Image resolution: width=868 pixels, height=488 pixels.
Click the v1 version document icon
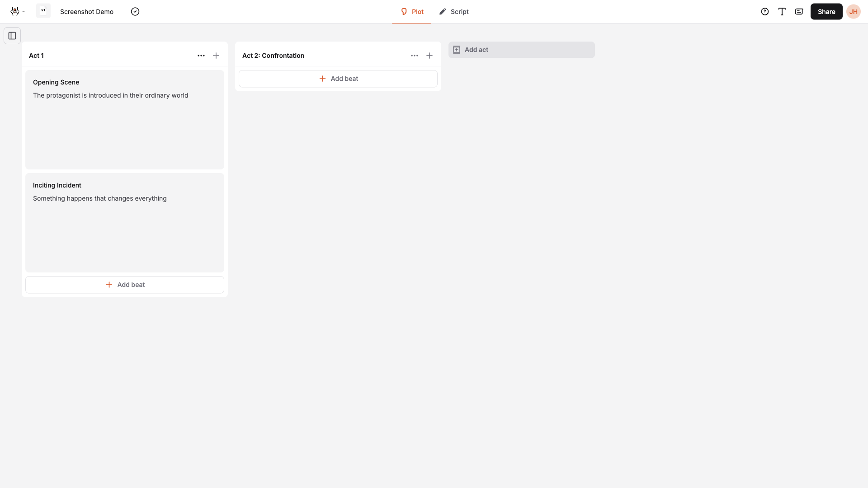43,11
